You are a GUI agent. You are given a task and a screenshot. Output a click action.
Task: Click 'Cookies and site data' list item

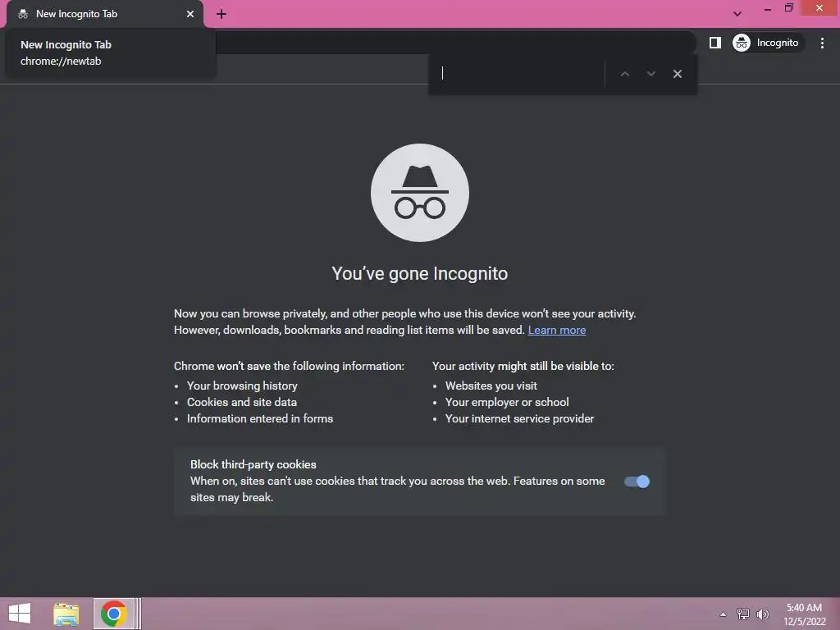point(242,402)
